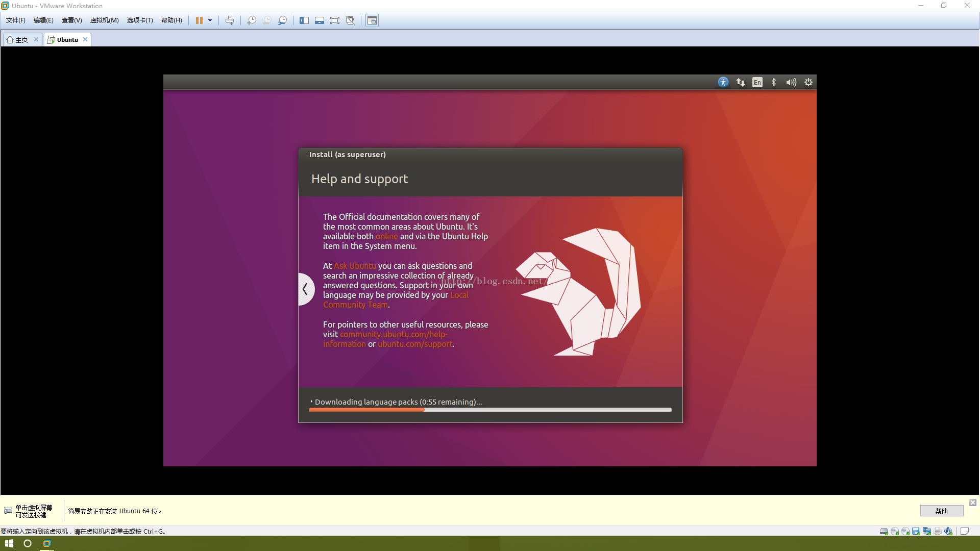Open Cortana search circle on taskbar
This screenshot has width=980, height=551.
[x=28, y=543]
